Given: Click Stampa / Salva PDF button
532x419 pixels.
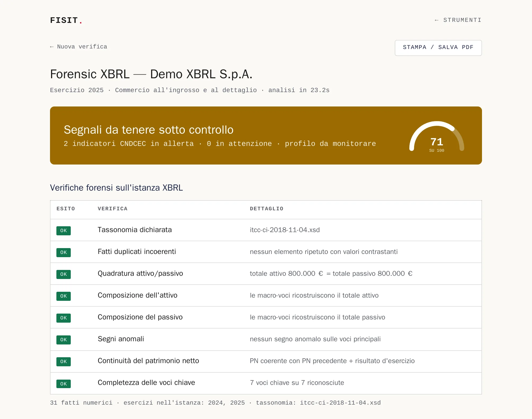Looking at the screenshot, I should pos(438,48).
